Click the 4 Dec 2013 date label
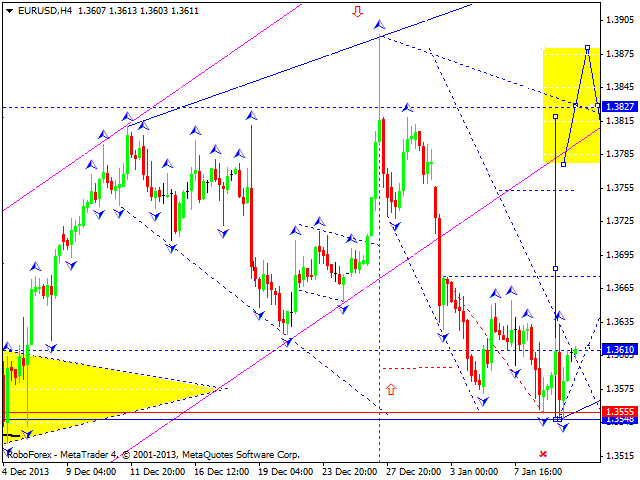The image size is (640, 480). pos(25,471)
